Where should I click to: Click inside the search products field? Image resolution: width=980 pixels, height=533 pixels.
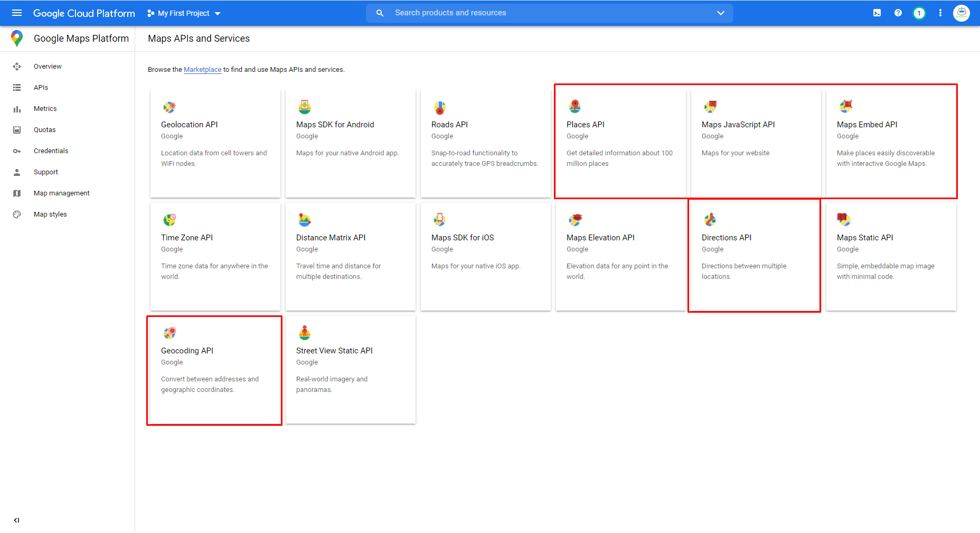point(549,13)
